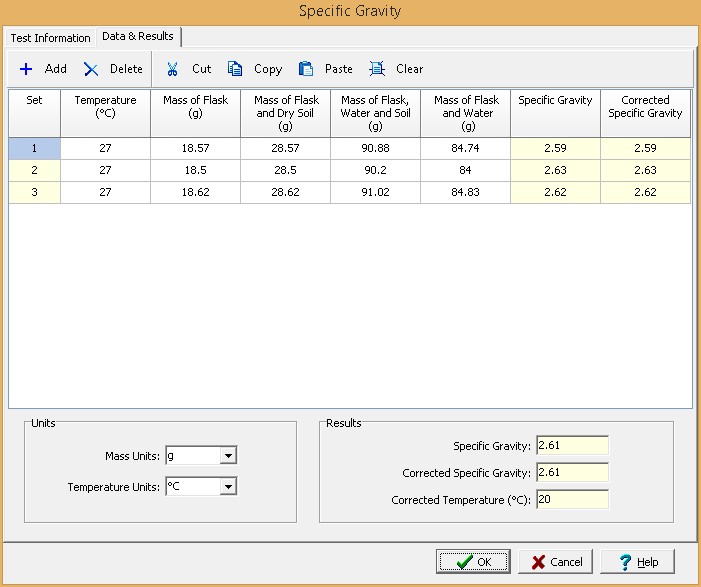Select row header for Set 2
Screen dimensions: 701x587
pos(34,170)
